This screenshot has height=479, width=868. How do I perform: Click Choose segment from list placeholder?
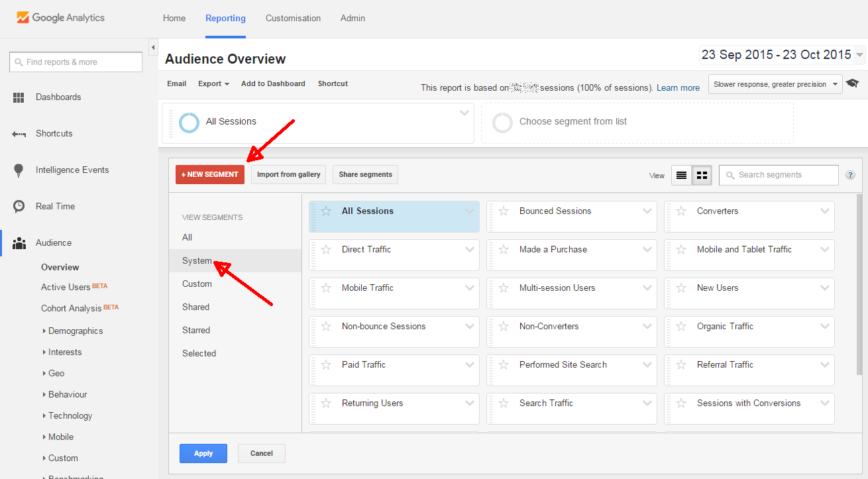pyautogui.click(x=637, y=123)
